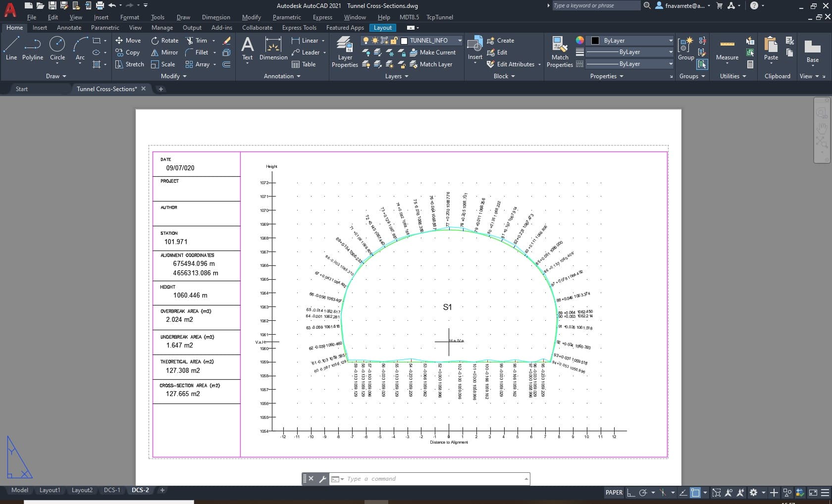832x504 pixels.
Task: Toggle the layer on/off lightbulb for TUNNEL_INFO
Action: pyautogui.click(x=366, y=41)
